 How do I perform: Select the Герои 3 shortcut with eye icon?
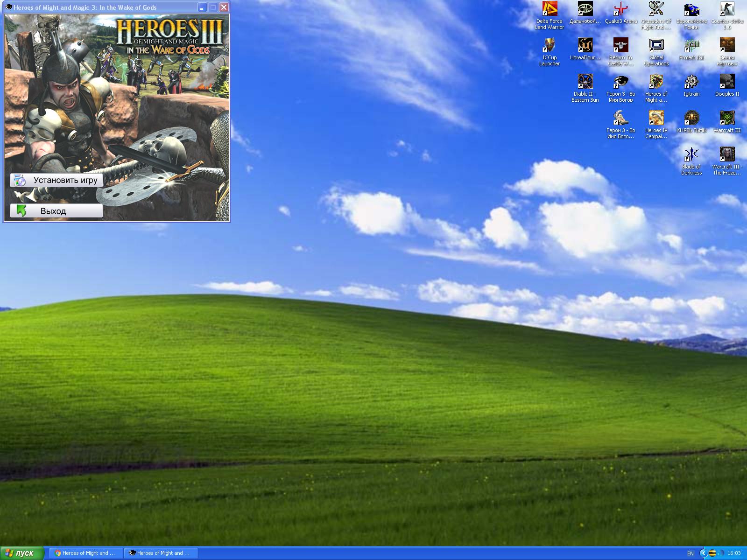point(620,88)
